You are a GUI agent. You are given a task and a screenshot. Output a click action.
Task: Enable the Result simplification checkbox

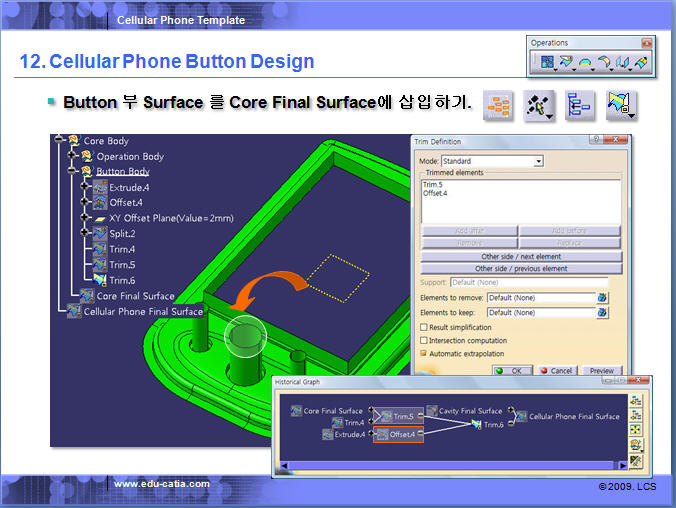[425, 327]
